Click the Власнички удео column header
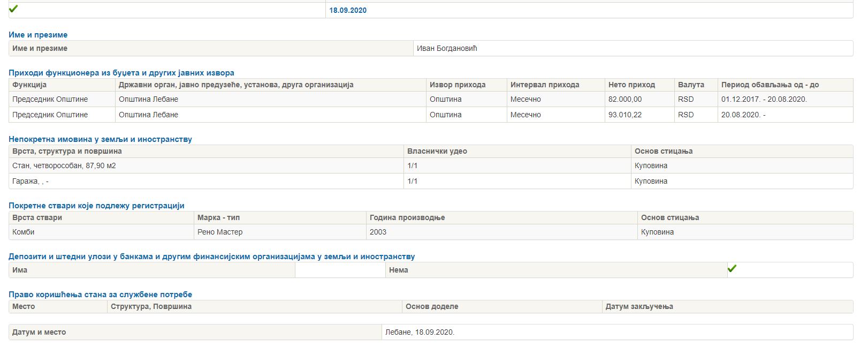This screenshot has height=347, width=868. [437, 151]
